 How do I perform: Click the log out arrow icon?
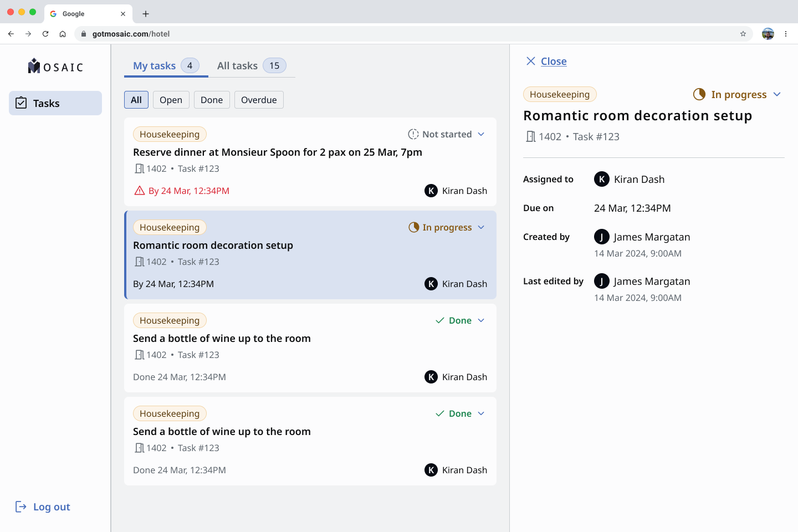coord(21,507)
